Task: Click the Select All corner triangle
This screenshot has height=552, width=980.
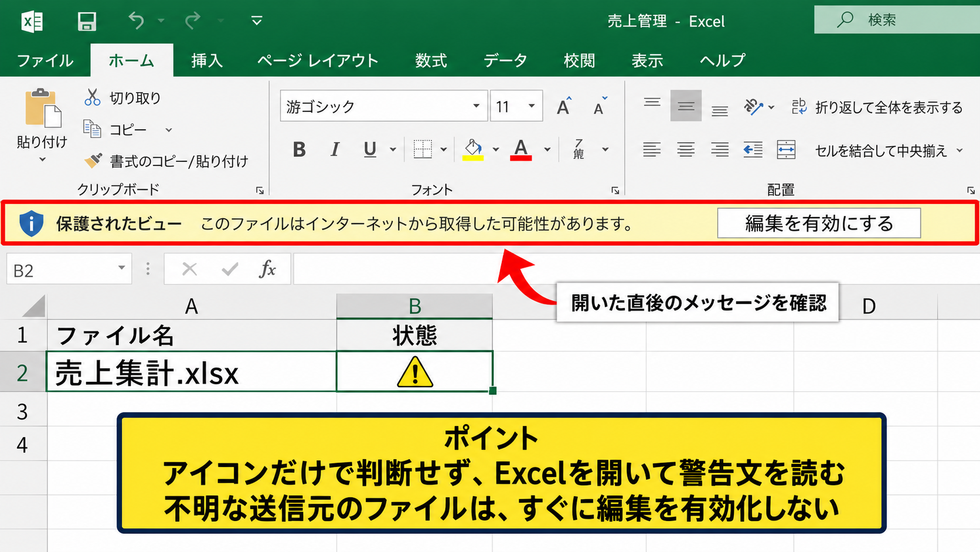Action: [x=34, y=306]
